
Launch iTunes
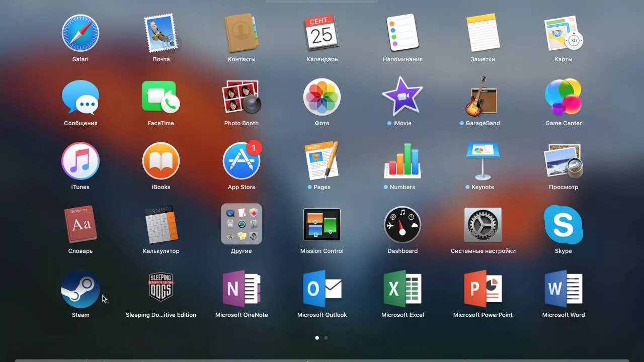[80, 161]
